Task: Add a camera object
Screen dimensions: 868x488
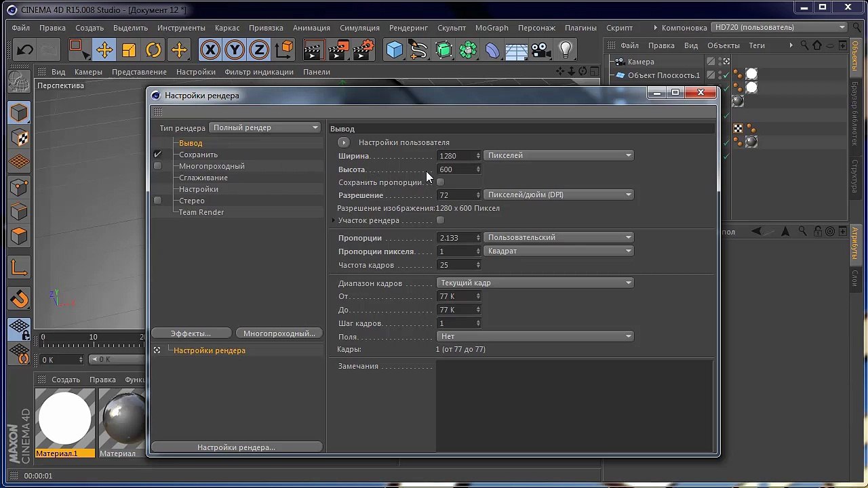Action: (x=540, y=50)
